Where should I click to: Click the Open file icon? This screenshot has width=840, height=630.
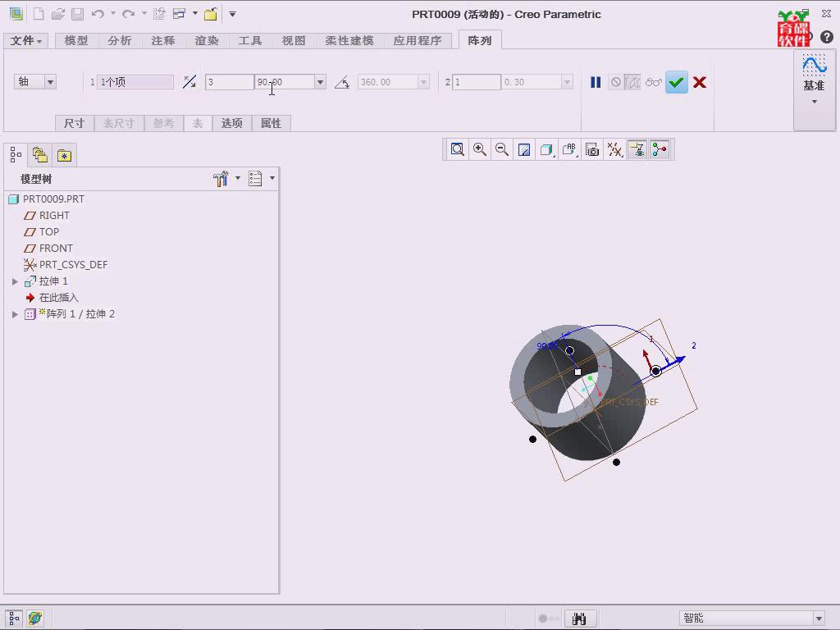58,14
